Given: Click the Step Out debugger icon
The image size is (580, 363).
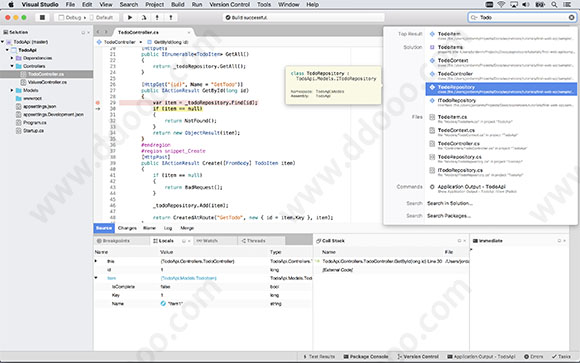Looking at the screenshot, I should [x=171, y=17].
